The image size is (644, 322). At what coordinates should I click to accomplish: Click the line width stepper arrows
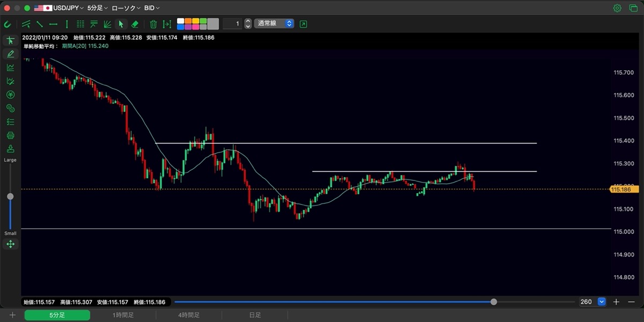coord(248,24)
